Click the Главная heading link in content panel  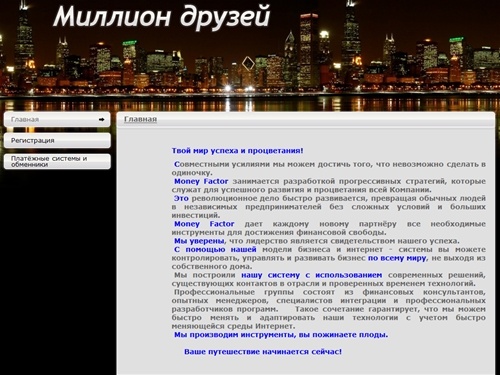140,119
